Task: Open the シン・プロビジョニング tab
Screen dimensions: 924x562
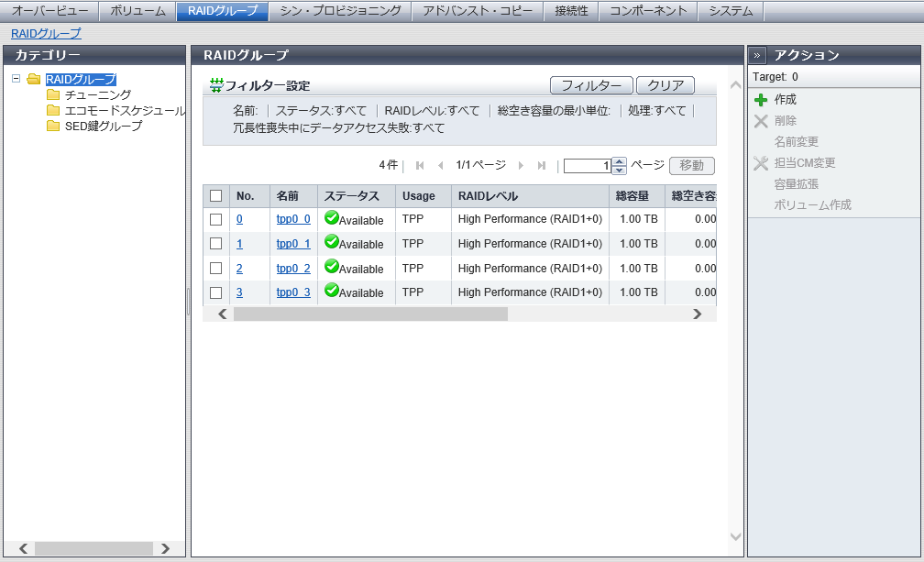Action: tap(340, 11)
